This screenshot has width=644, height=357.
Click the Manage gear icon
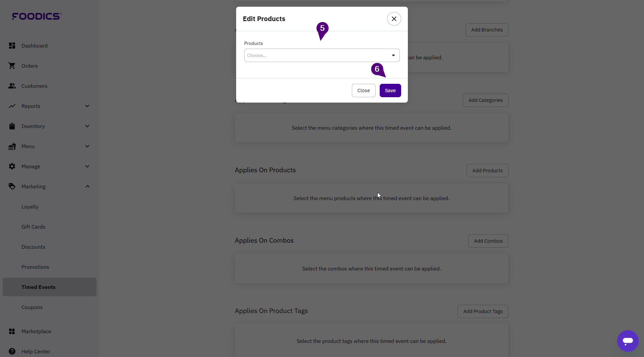coord(12,166)
